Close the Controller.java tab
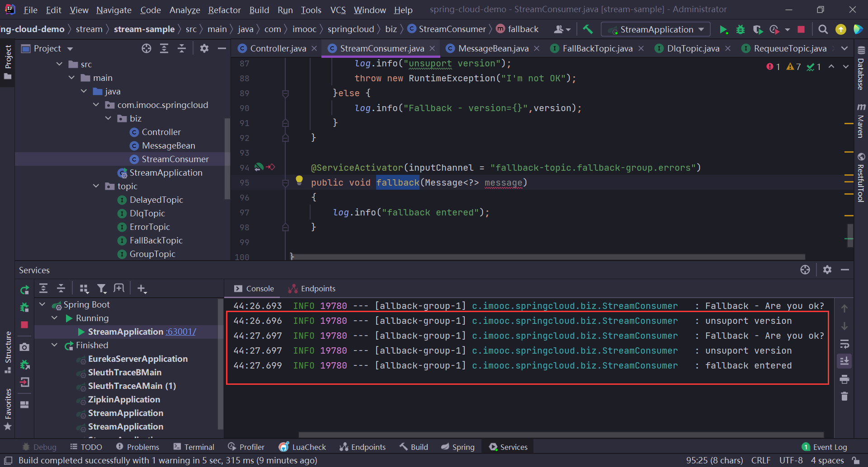This screenshot has height=467, width=868. click(314, 48)
